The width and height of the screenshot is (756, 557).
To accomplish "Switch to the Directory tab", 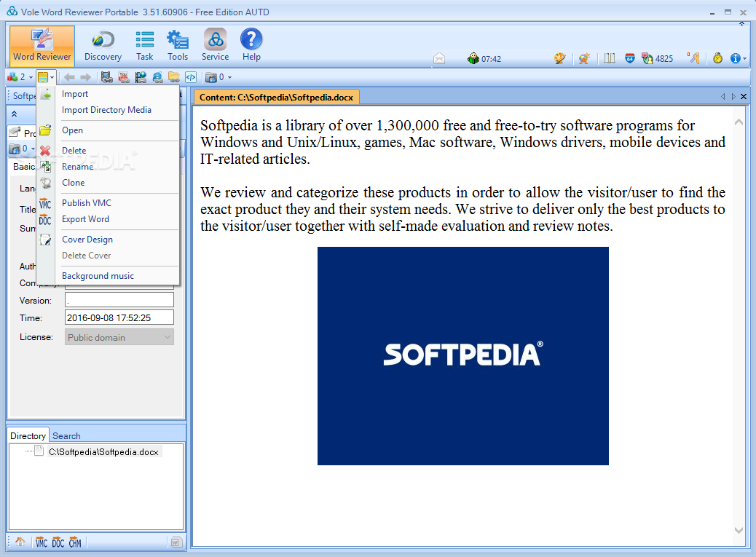I will point(28,435).
